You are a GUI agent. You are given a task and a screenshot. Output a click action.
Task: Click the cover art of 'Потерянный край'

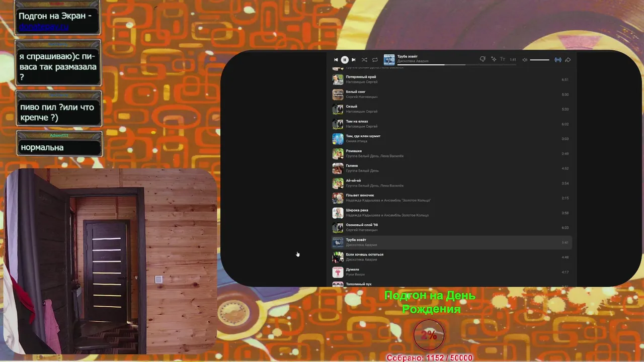[x=338, y=79]
